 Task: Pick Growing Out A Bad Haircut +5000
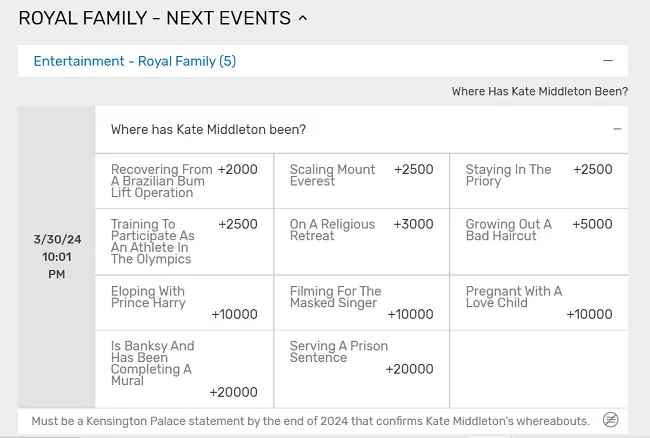pyautogui.click(x=539, y=242)
